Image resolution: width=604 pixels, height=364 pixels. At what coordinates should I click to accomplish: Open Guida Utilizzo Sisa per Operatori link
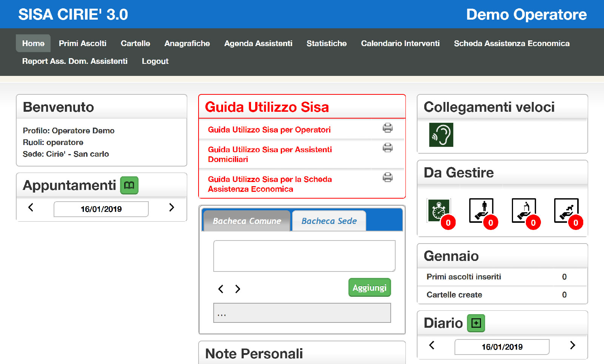point(269,130)
